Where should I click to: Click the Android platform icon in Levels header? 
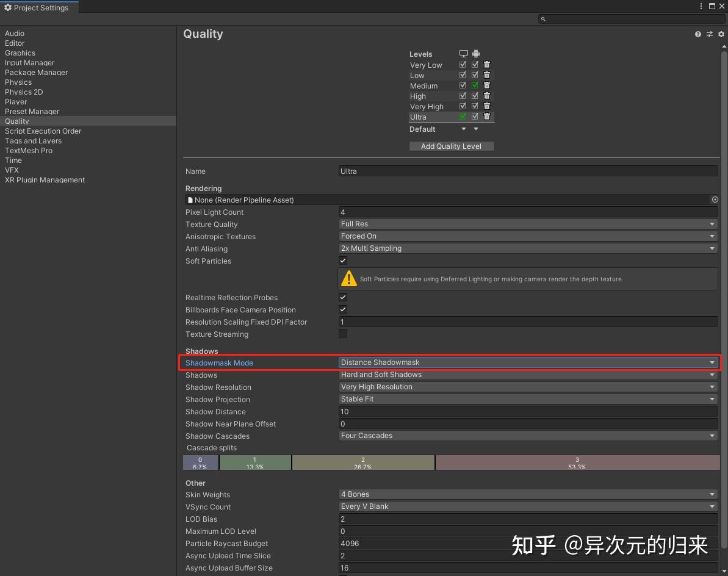pyautogui.click(x=475, y=54)
